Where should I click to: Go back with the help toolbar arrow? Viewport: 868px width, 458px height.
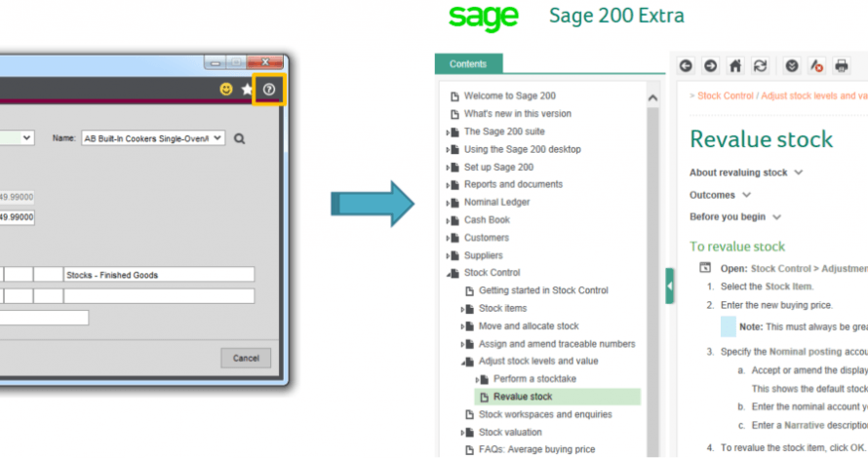point(686,66)
